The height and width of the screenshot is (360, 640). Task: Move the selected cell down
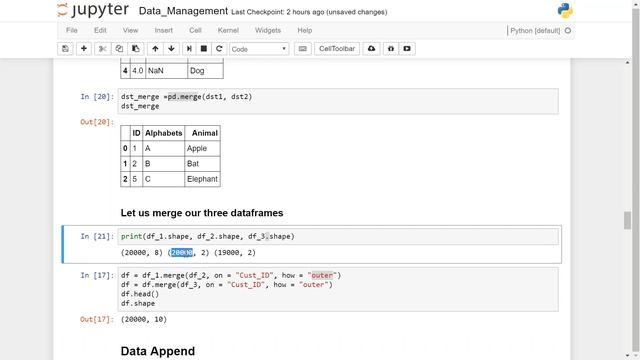(x=171, y=49)
